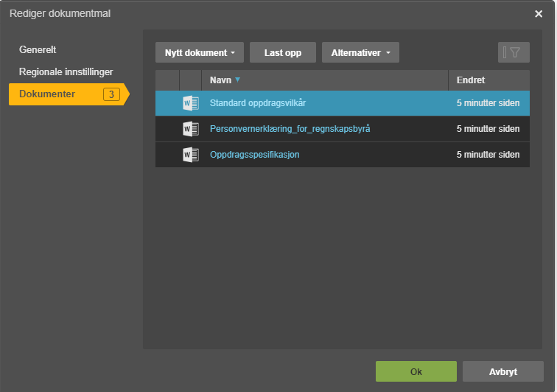Click Endret time of Oppdragsspesifikasjon row
The width and height of the screenshot is (557, 392).
coord(488,155)
